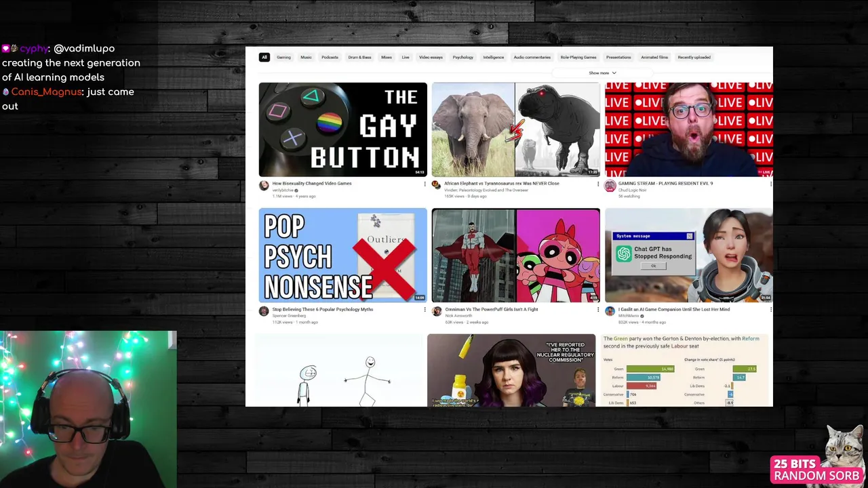Open options menu for Omniman video

598,310
